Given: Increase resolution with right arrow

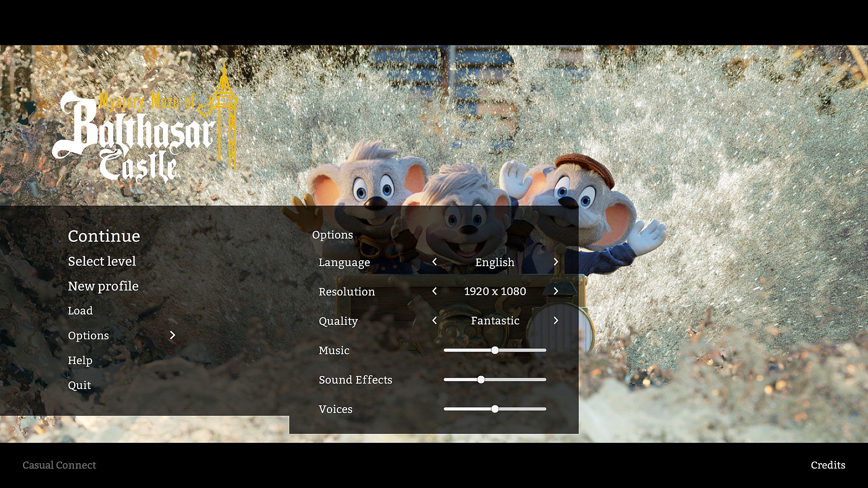Looking at the screenshot, I should coord(556,291).
